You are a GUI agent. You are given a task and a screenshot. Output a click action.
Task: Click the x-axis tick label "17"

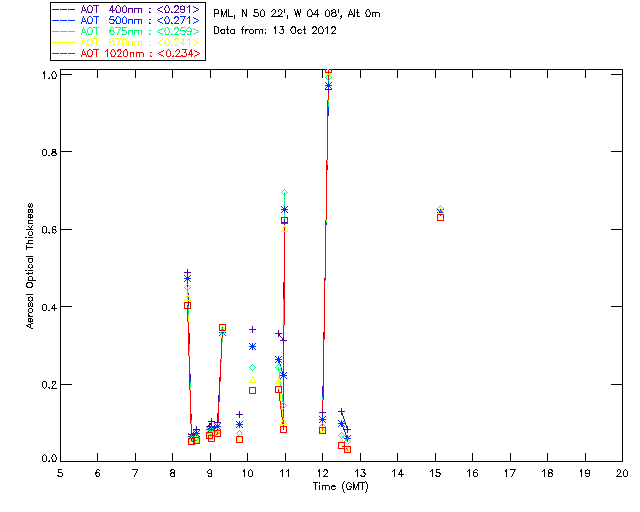tap(510, 473)
